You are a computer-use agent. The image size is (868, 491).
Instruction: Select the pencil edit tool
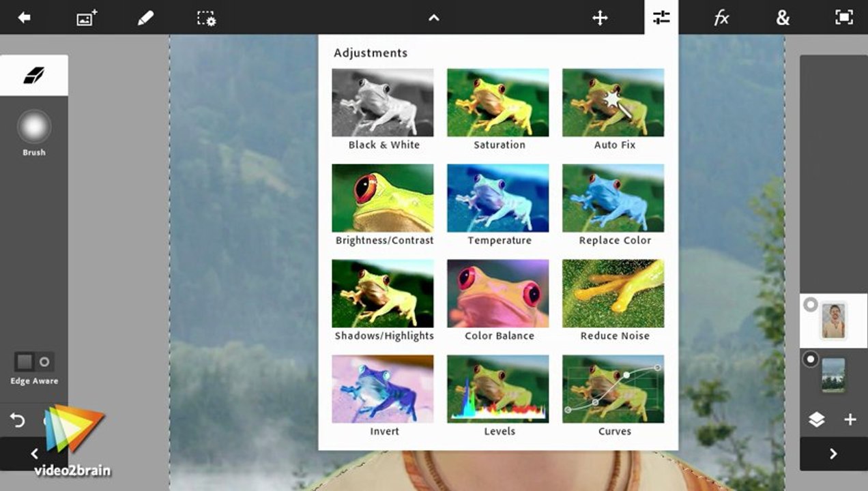(145, 18)
